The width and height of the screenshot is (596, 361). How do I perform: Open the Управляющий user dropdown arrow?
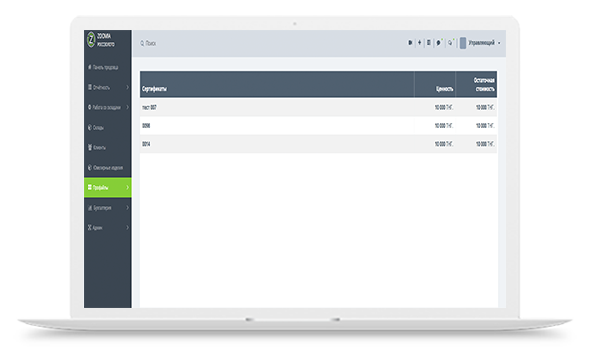499,43
